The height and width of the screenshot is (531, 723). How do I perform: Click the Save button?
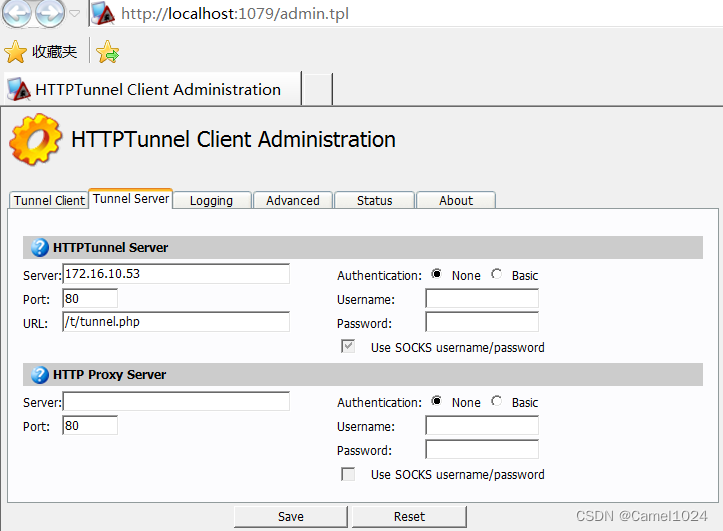(291, 517)
